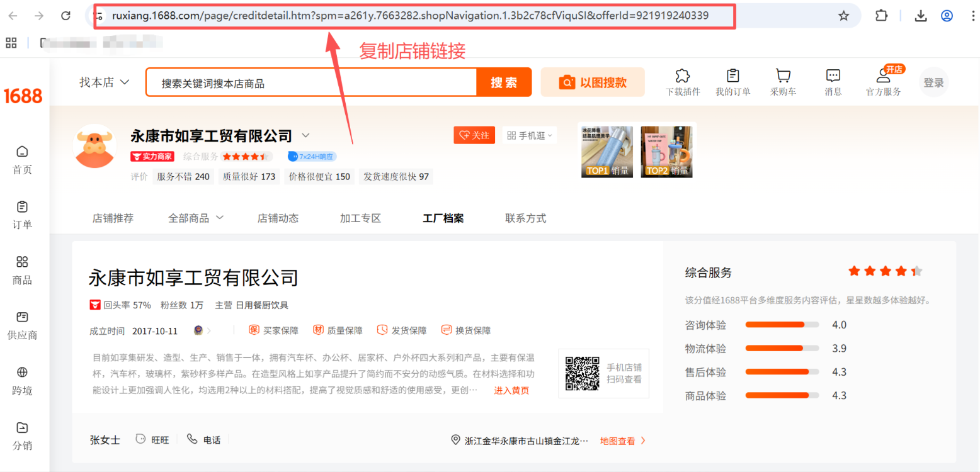Go to Home in left sidebar

click(23, 152)
